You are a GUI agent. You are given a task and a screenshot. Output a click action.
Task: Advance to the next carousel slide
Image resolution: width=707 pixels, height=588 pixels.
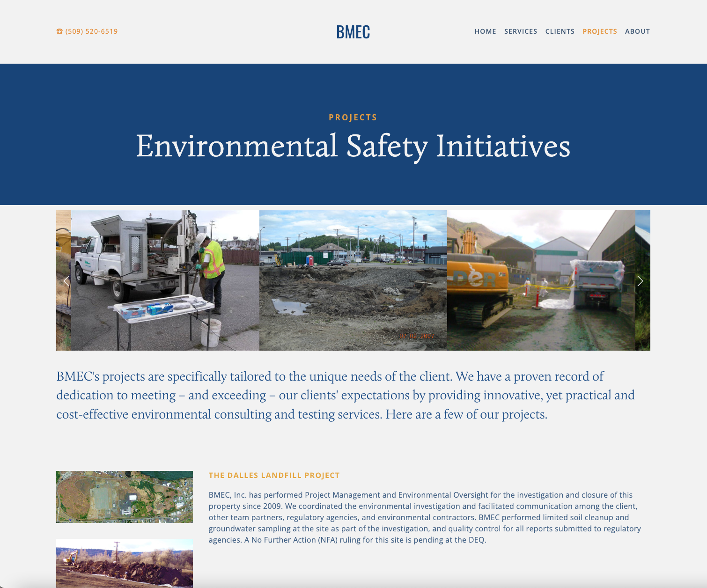click(640, 281)
